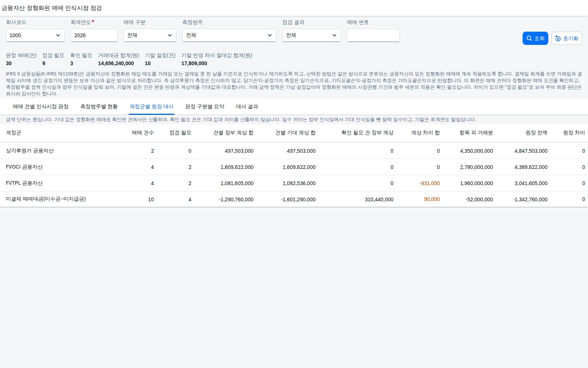Image resolution: width=588 pixels, height=368 pixels.
Task: Click the 310,440,000 cell
Action: click(x=379, y=199)
